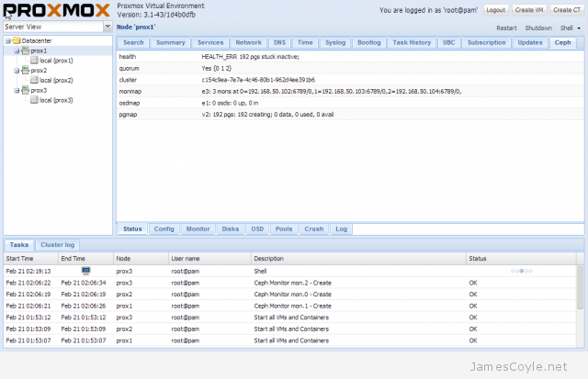Viewport: 588px width, 379px height.
Task: Open the Ceph Log sub-tab
Action: pyautogui.click(x=341, y=229)
